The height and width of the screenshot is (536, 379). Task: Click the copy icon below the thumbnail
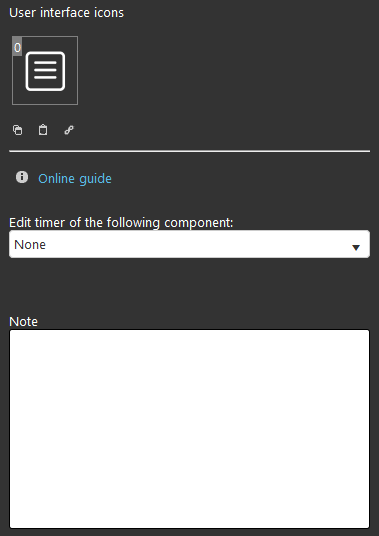[18, 130]
